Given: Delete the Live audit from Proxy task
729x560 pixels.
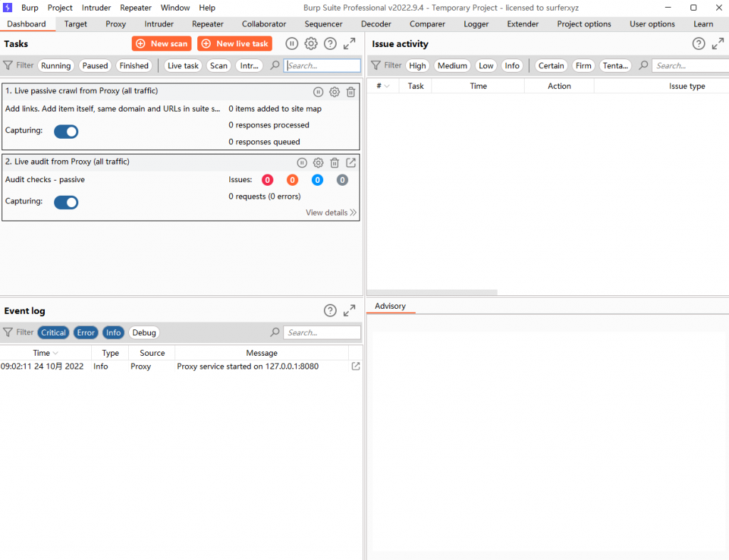Looking at the screenshot, I should 335,163.
